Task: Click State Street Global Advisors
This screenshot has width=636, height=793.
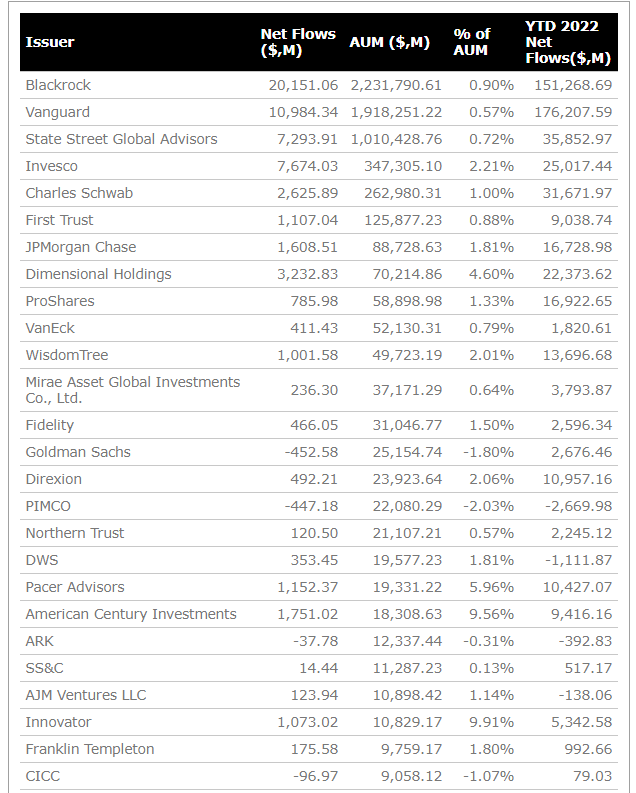Action: click(121, 139)
